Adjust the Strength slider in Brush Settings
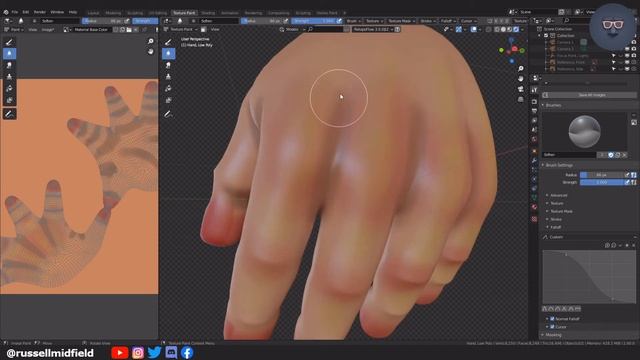The width and height of the screenshot is (640, 360). [x=602, y=182]
